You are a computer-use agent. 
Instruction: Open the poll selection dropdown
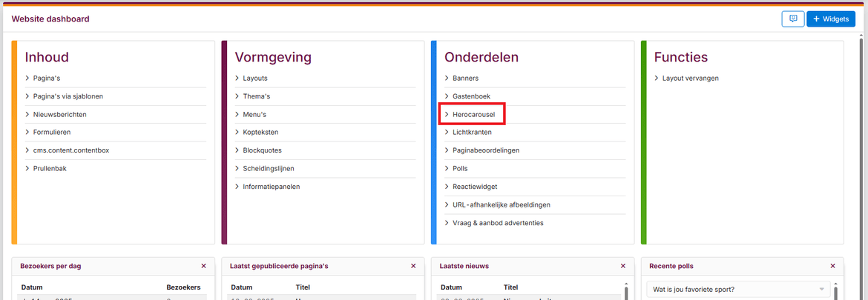coord(737,289)
